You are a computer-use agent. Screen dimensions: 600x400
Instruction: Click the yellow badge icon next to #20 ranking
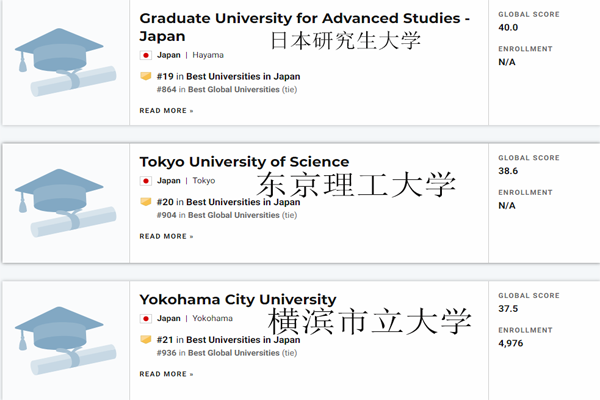pos(146,202)
